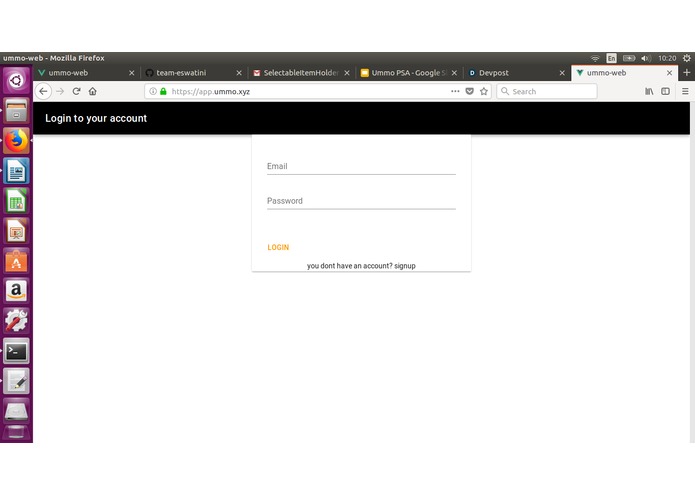Open LibreOffice Calc from launcher
695x494 pixels.
coord(16,201)
